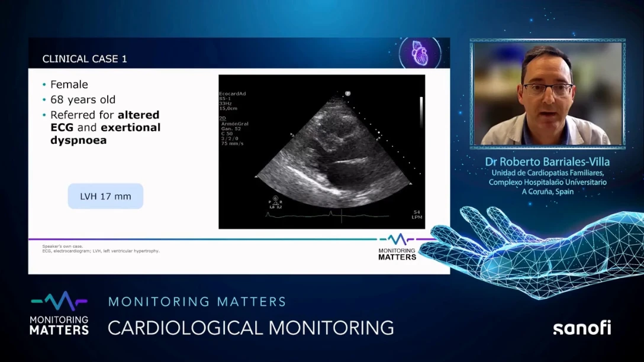Image resolution: width=644 pixels, height=362 pixels.
Task: Toggle the first bullet point Female
Action: (x=44, y=84)
